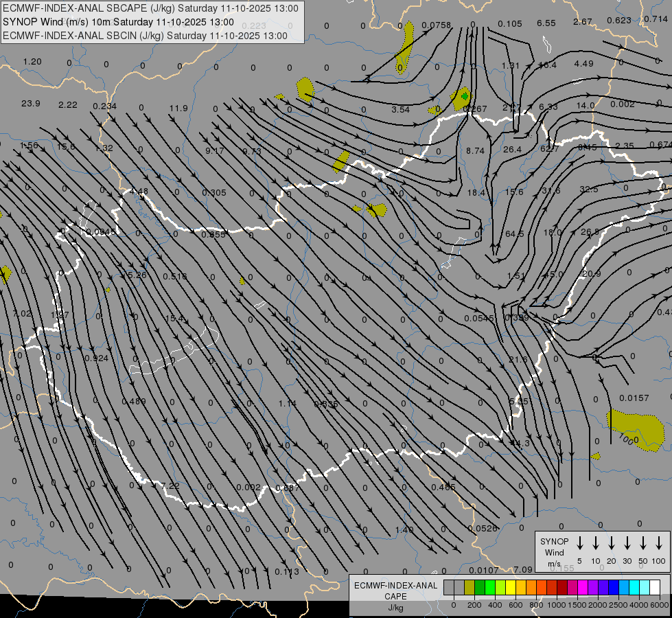Click the map value 7.02

click(x=22, y=314)
